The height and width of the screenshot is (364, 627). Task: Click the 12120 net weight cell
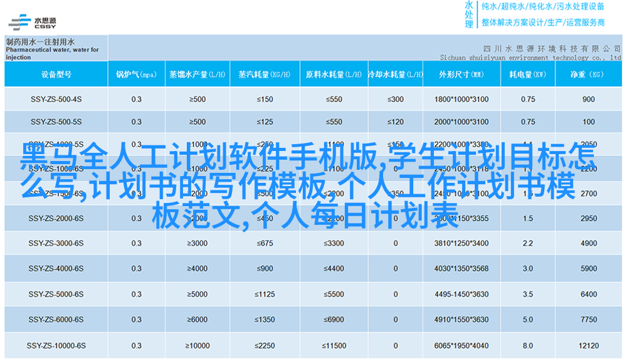[x=588, y=346]
